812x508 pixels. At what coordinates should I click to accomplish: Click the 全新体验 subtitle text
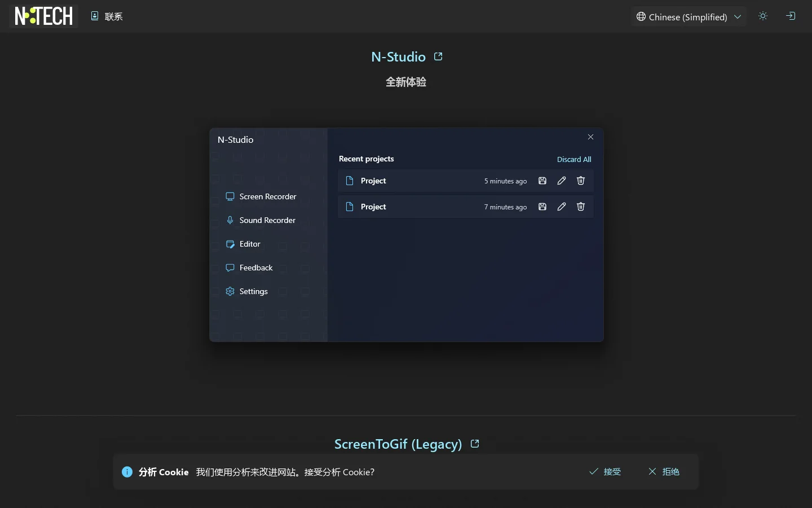pyautogui.click(x=406, y=82)
